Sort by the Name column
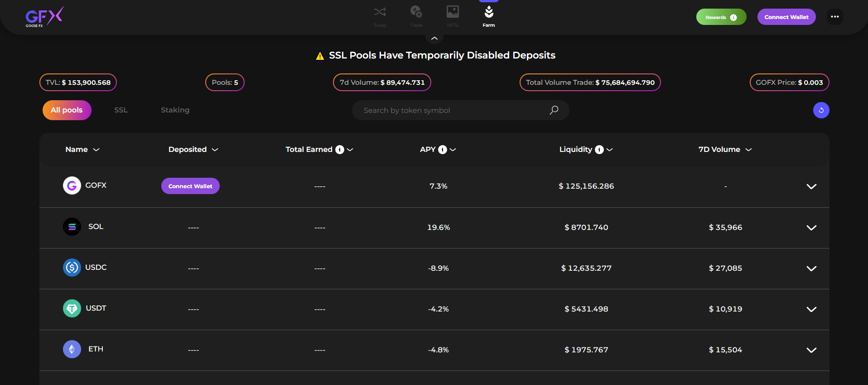Screen dimensions: 868x385 [82, 150]
